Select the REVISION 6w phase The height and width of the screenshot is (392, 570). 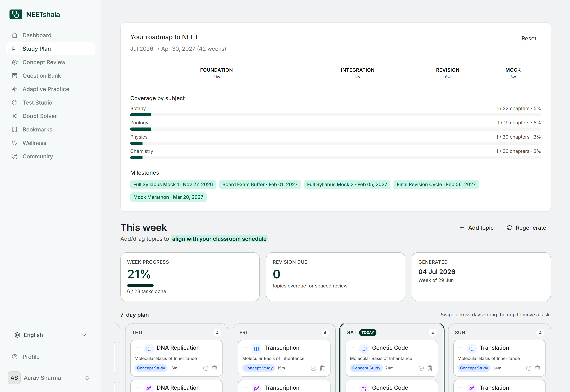pyautogui.click(x=447, y=73)
